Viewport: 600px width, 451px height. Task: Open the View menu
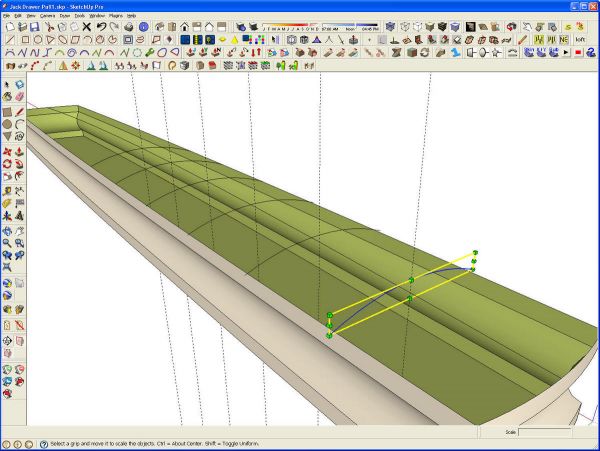click(x=31, y=16)
